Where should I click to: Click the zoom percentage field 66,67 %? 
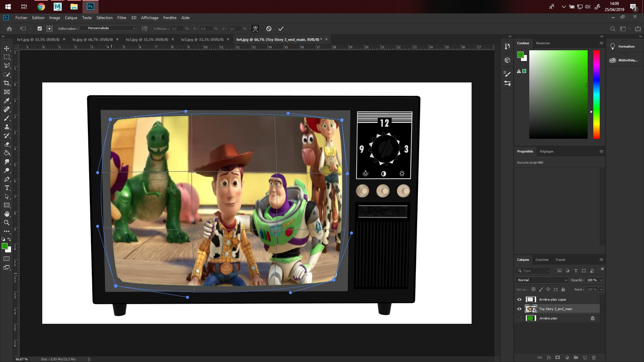[21, 359]
